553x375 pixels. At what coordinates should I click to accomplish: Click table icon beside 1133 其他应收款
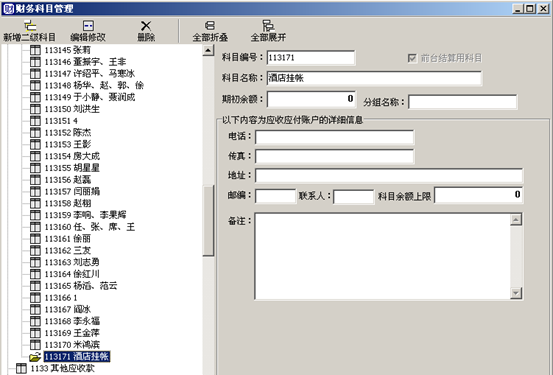(21, 369)
